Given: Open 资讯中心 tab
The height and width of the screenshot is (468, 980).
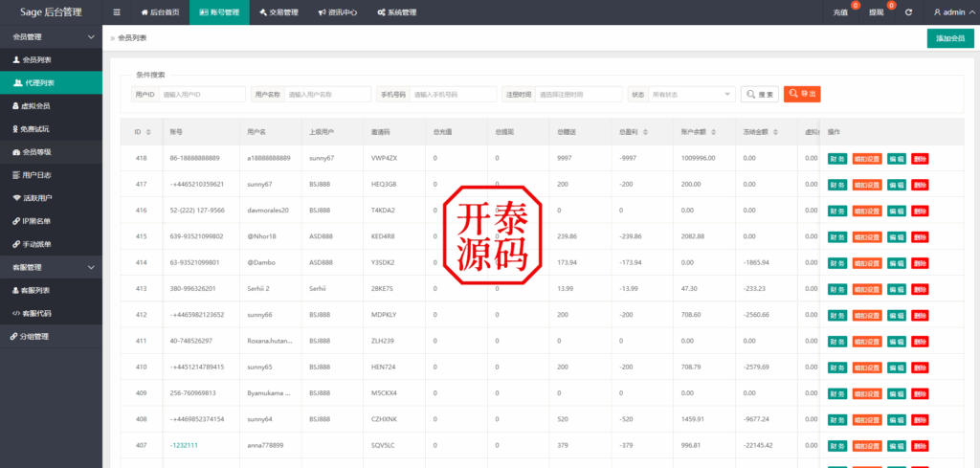Looking at the screenshot, I should (338, 11).
